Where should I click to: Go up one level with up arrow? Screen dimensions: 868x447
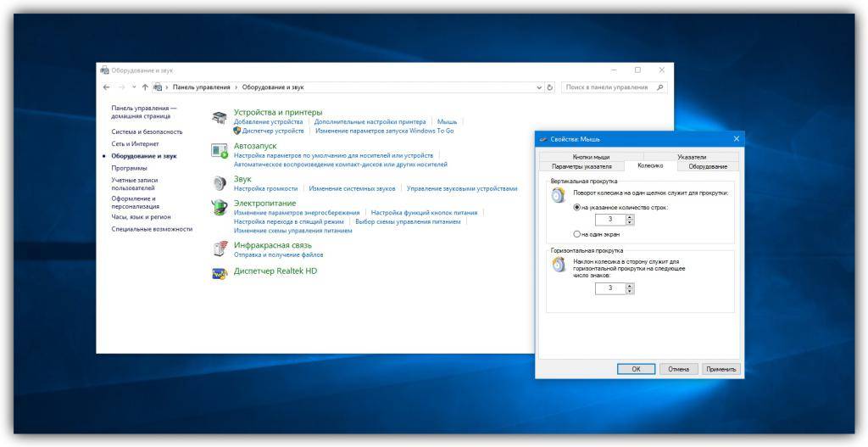(x=145, y=87)
